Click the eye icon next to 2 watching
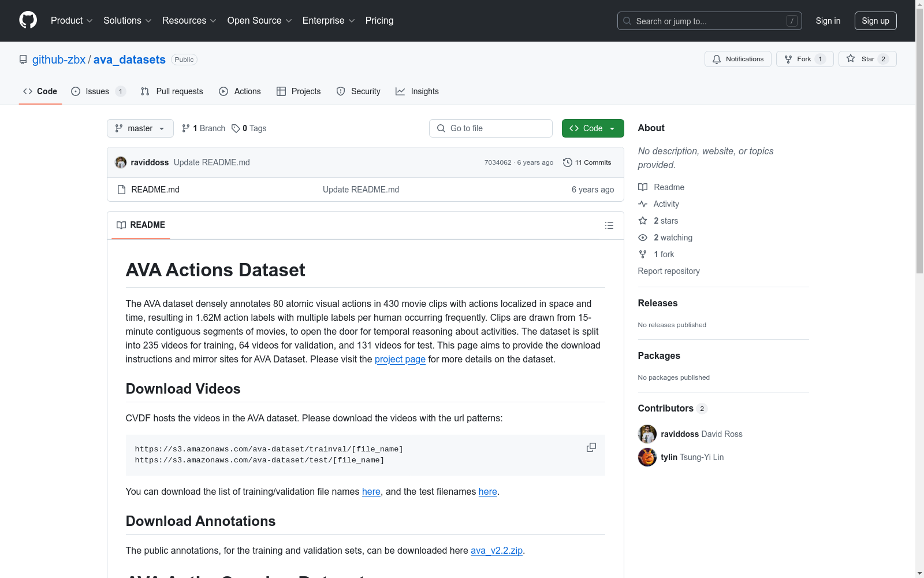This screenshot has width=924, height=578. coord(643,238)
